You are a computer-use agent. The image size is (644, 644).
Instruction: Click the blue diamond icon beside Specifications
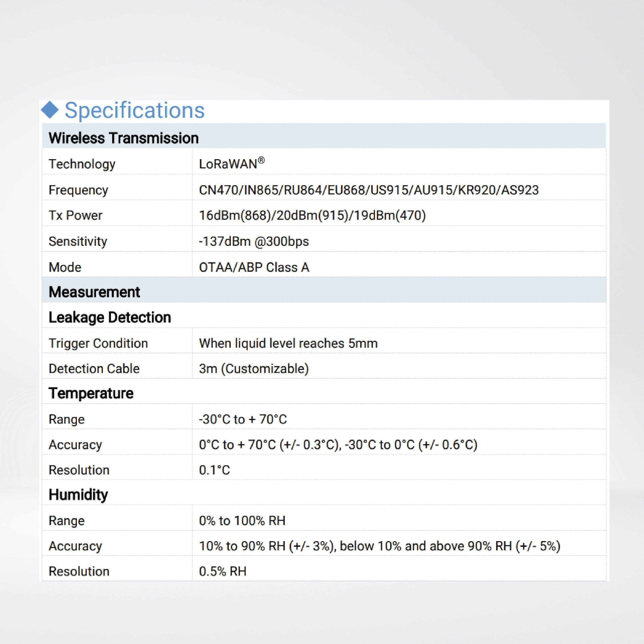click(x=50, y=110)
